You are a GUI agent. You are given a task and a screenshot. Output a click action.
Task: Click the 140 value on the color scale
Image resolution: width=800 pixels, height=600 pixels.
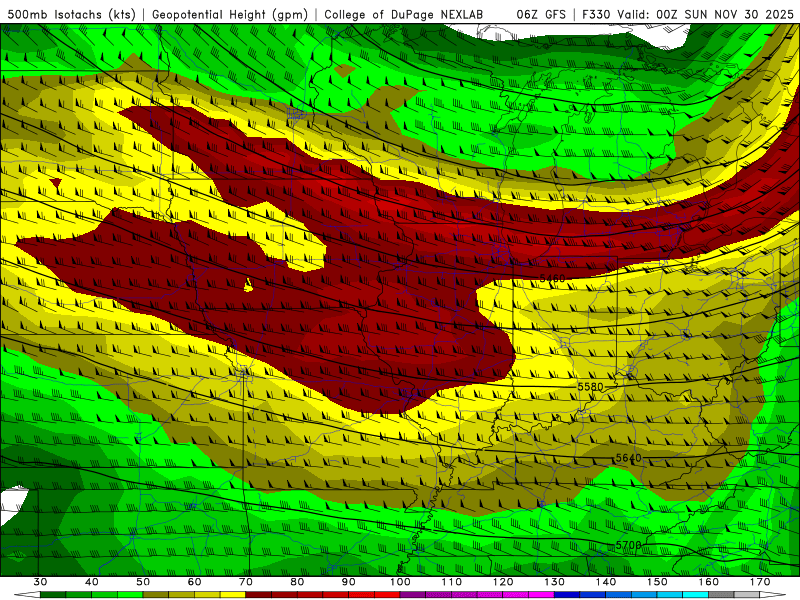pyautogui.click(x=606, y=582)
